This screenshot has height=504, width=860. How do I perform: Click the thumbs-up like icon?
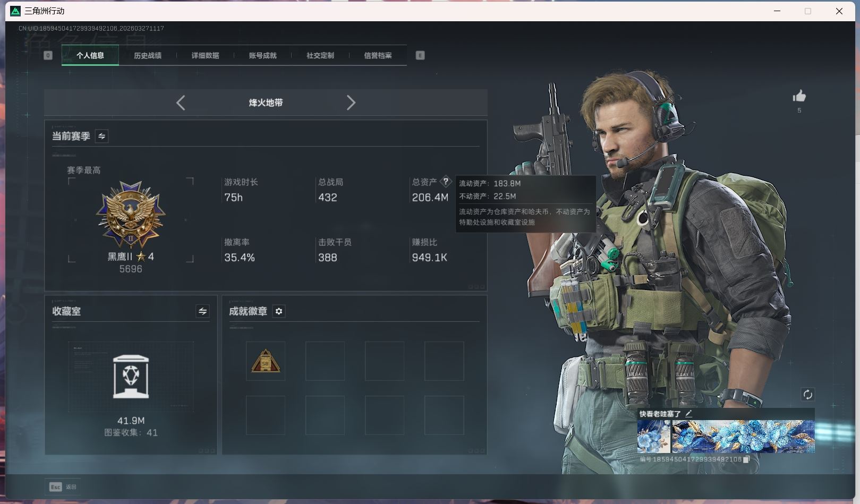pos(799,96)
